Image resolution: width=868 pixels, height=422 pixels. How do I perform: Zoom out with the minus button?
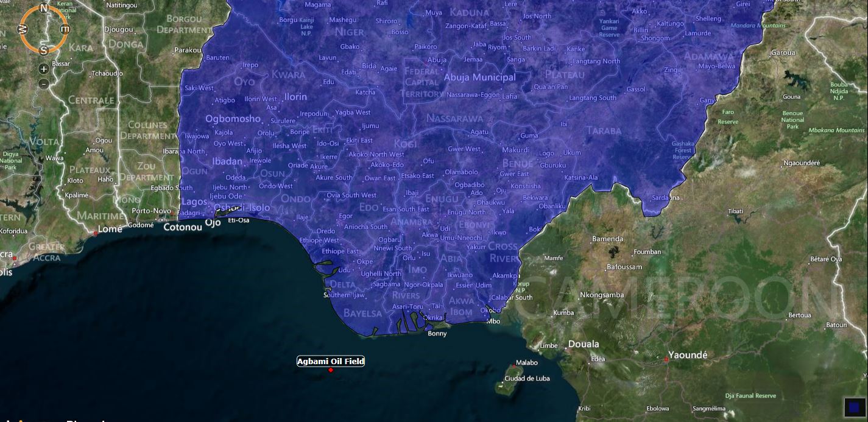[x=44, y=84]
